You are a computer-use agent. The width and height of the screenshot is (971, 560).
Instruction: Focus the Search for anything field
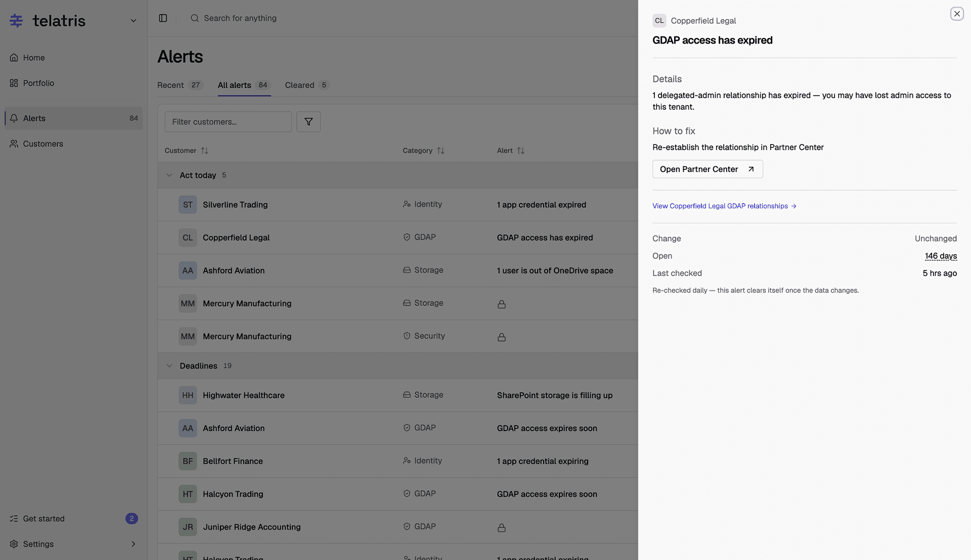240,18
